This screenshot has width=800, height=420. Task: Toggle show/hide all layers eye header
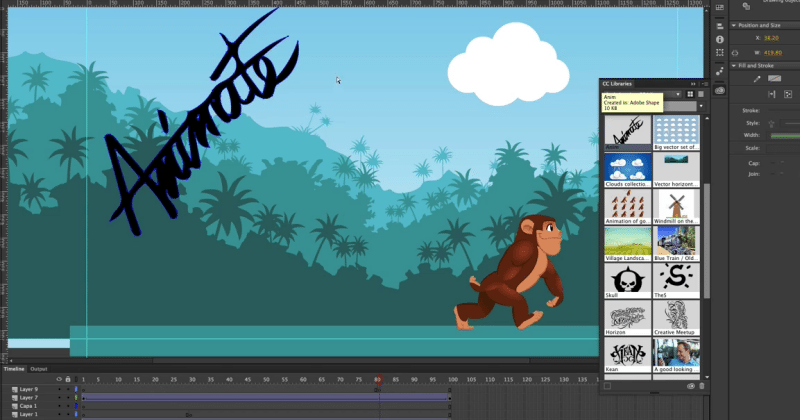(x=59, y=379)
